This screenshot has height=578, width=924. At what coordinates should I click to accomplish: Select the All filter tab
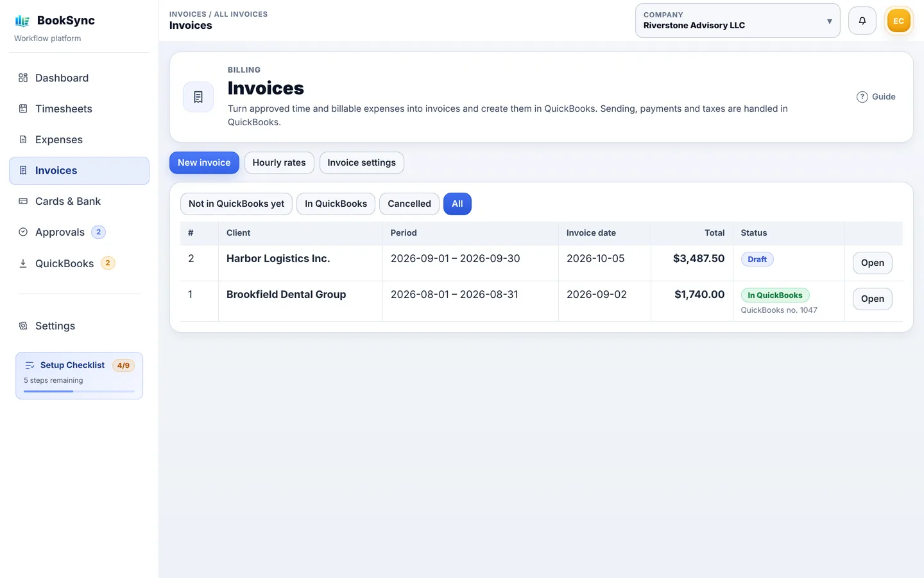coord(458,204)
